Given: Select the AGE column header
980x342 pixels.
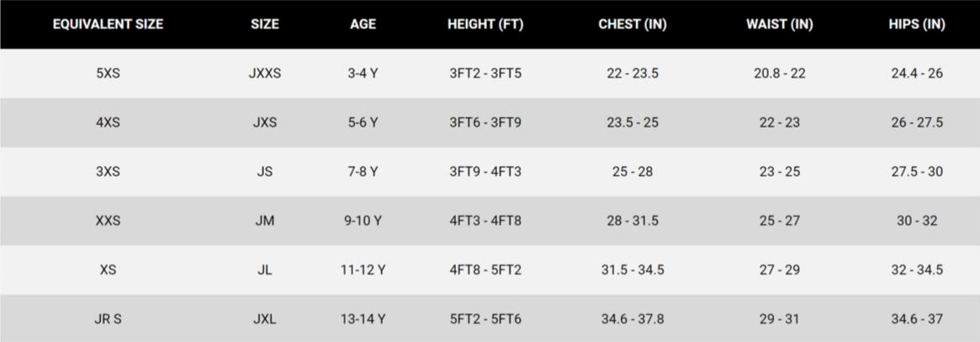Looking at the screenshot, I should coord(363,24).
